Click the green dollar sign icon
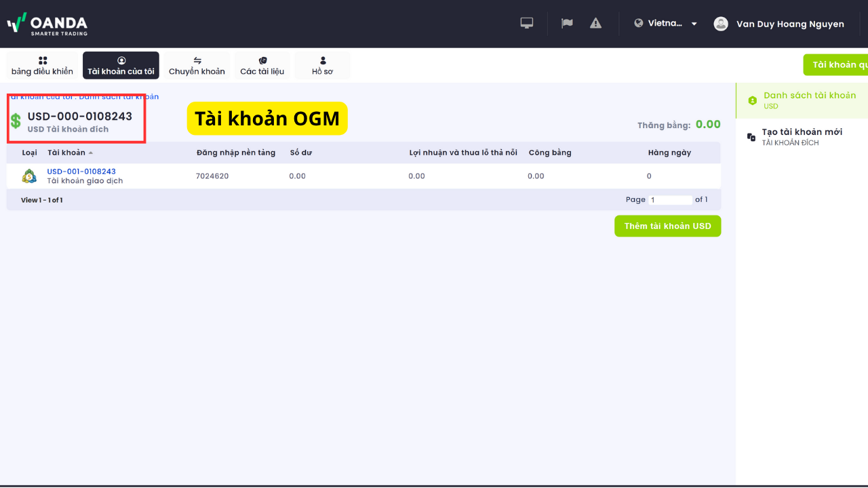 pyautogui.click(x=16, y=121)
